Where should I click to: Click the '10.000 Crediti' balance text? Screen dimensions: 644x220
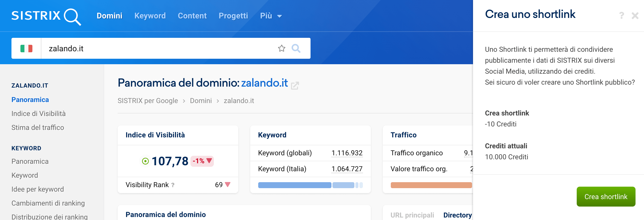tap(506, 157)
